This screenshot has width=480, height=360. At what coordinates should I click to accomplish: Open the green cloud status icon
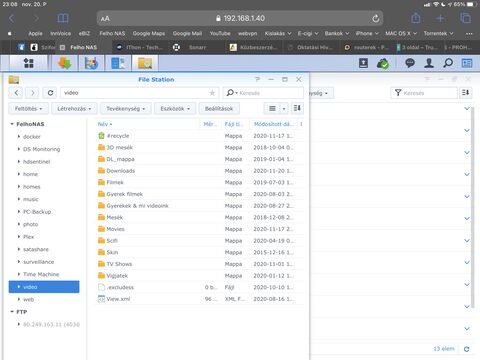[383, 63]
